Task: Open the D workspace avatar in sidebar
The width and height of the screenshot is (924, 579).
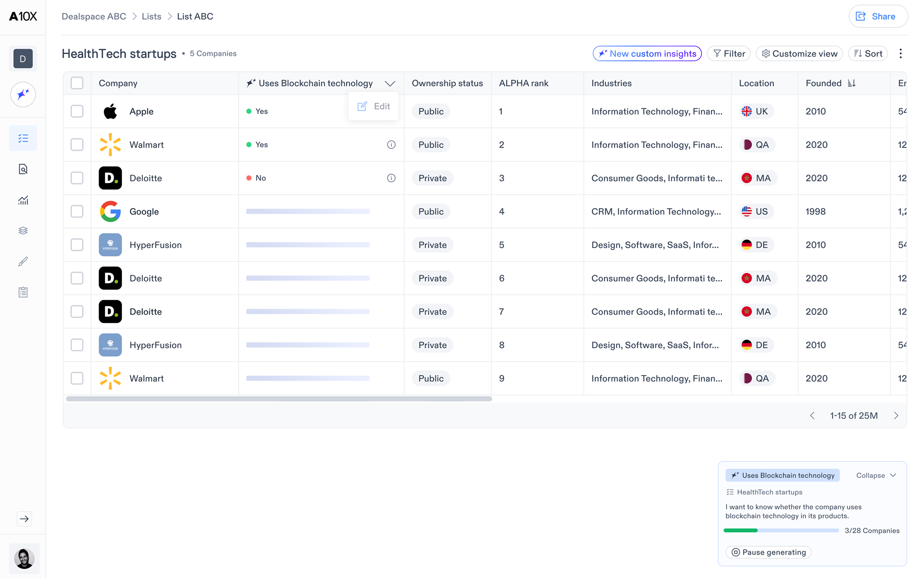Action: point(23,58)
